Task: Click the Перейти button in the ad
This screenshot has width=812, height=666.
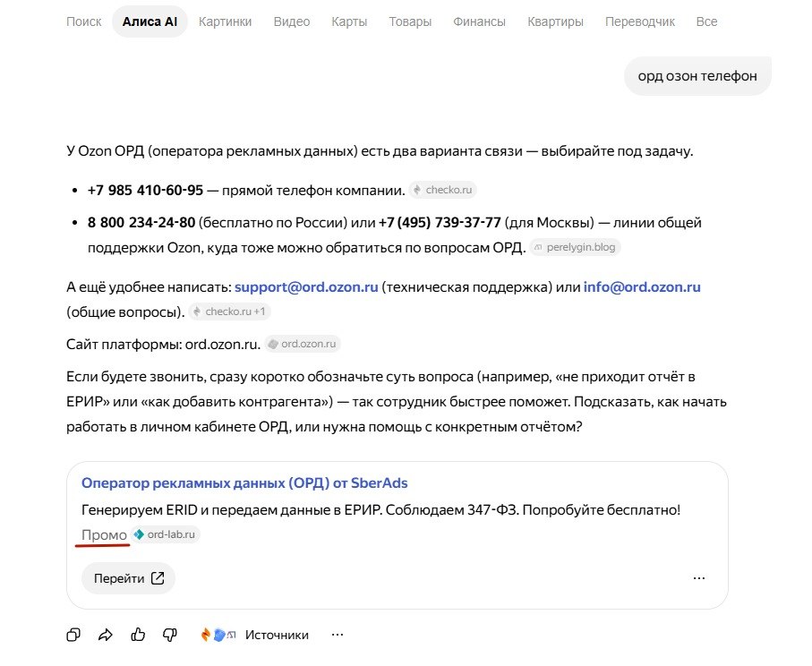Action: pos(128,578)
